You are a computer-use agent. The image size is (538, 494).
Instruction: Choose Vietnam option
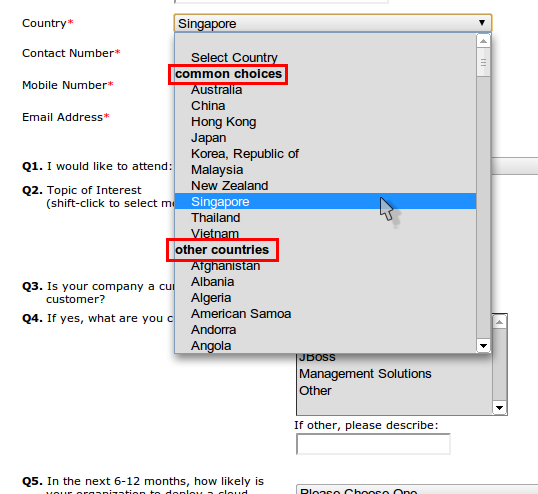pyautogui.click(x=325, y=233)
